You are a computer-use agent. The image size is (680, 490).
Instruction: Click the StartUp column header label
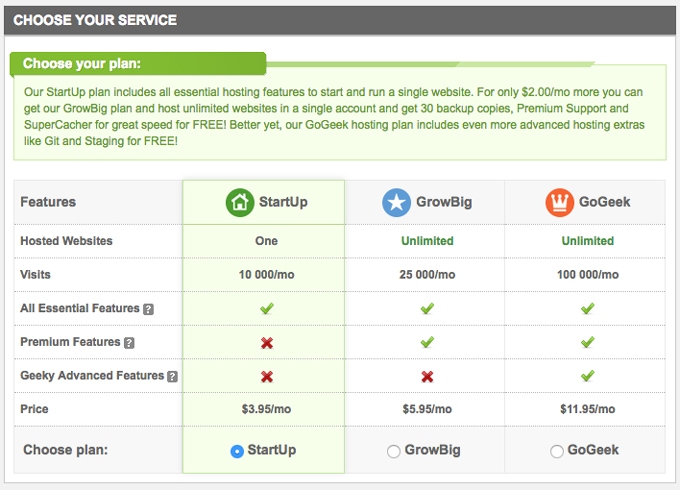(283, 202)
